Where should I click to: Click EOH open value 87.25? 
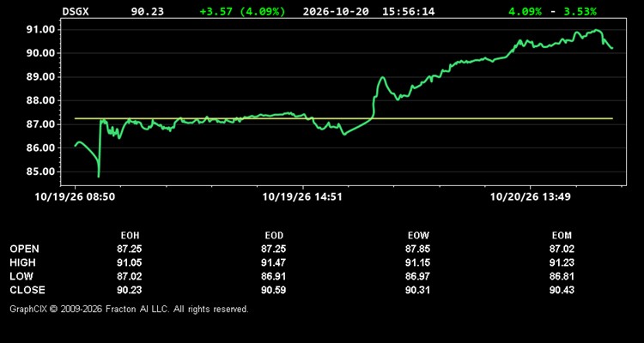(x=130, y=249)
